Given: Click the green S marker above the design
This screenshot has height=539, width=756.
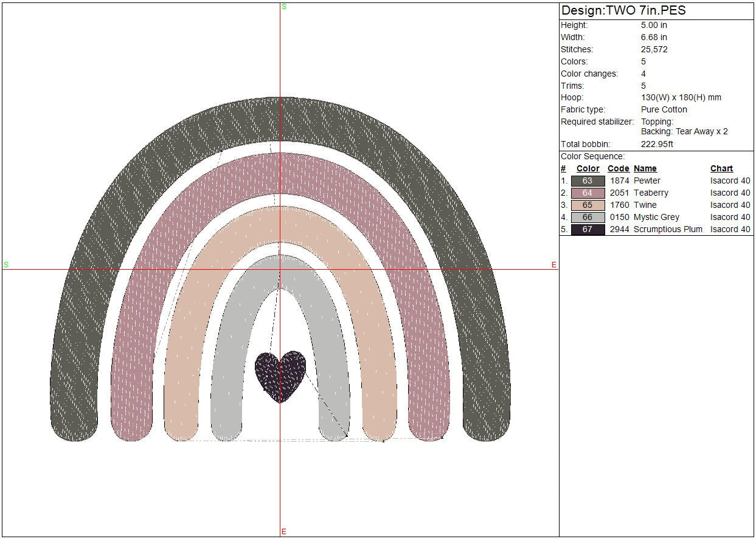Looking at the screenshot, I should point(283,6).
